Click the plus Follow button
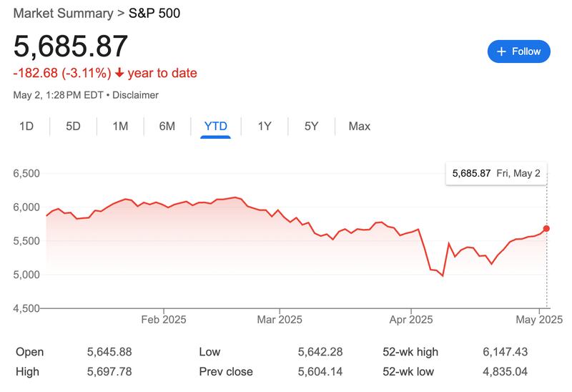Image resolution: width=572 pixels, height=392 pixels. tap(518, 52)
